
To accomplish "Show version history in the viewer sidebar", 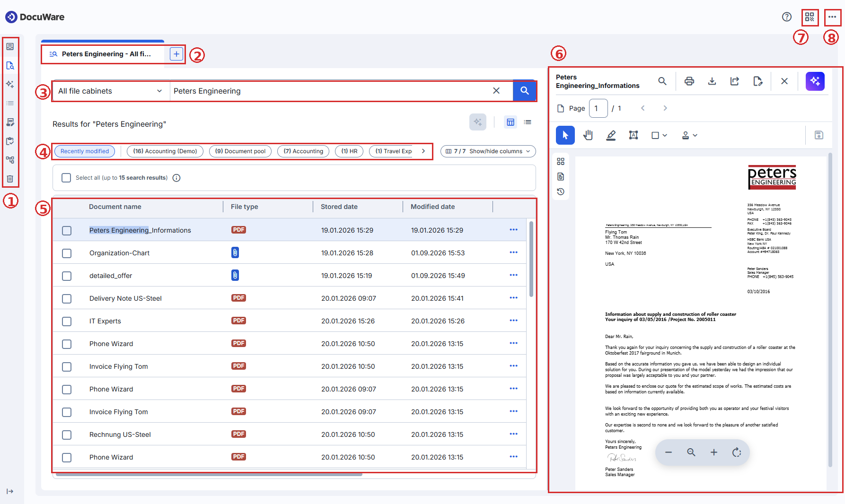I will [x=561, y=191].
